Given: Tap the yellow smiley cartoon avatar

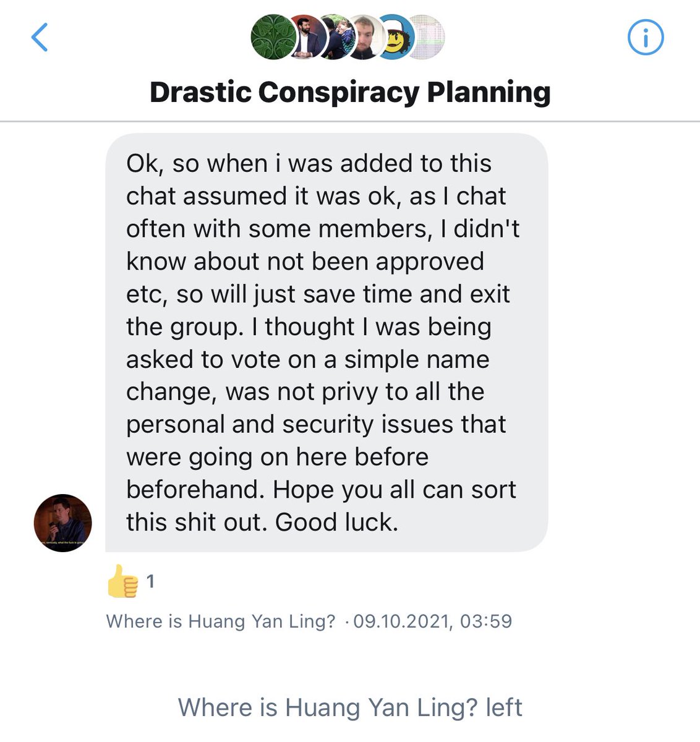Looking at the screenshot, I should pos(396,37).
